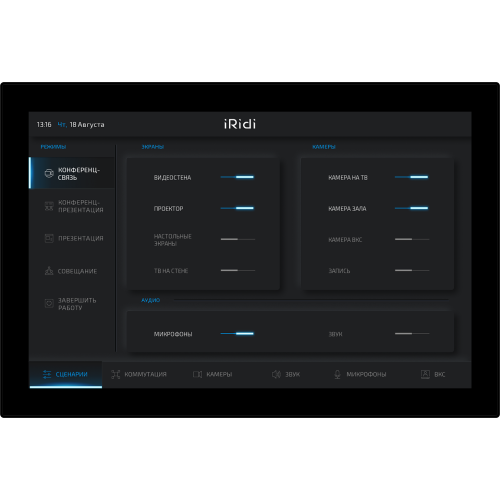Click the Коммутация switching icon
The image size is (500, 500).
coord(116,374)
